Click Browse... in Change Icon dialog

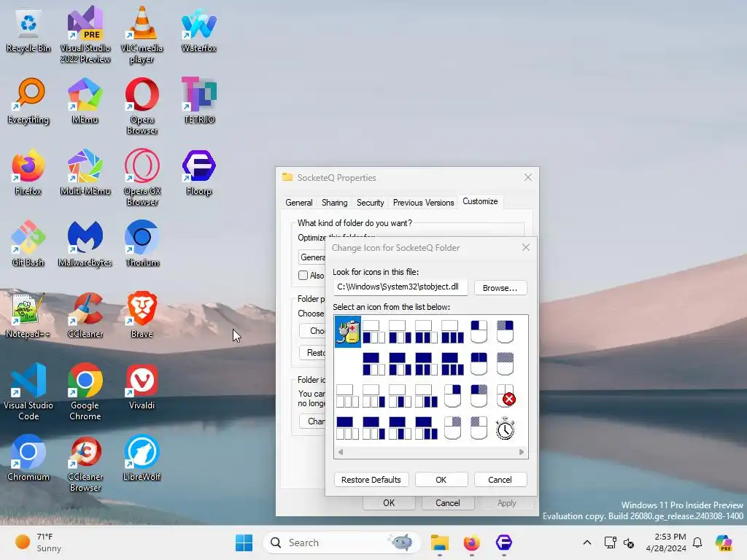(500, 287)
